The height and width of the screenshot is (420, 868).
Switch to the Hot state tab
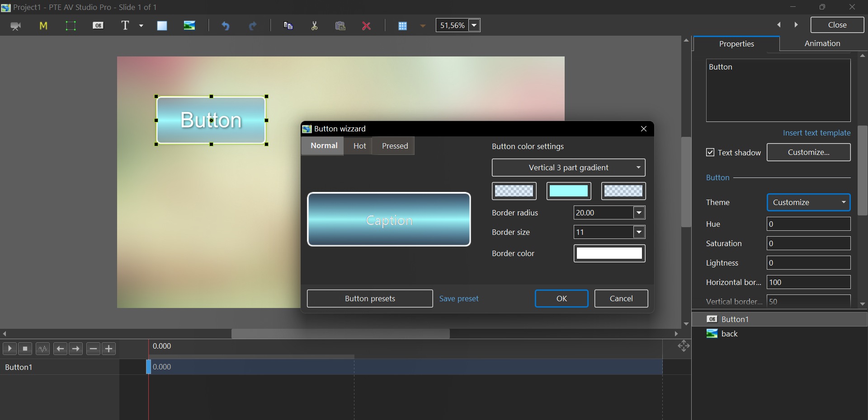[x=359, y=146]
